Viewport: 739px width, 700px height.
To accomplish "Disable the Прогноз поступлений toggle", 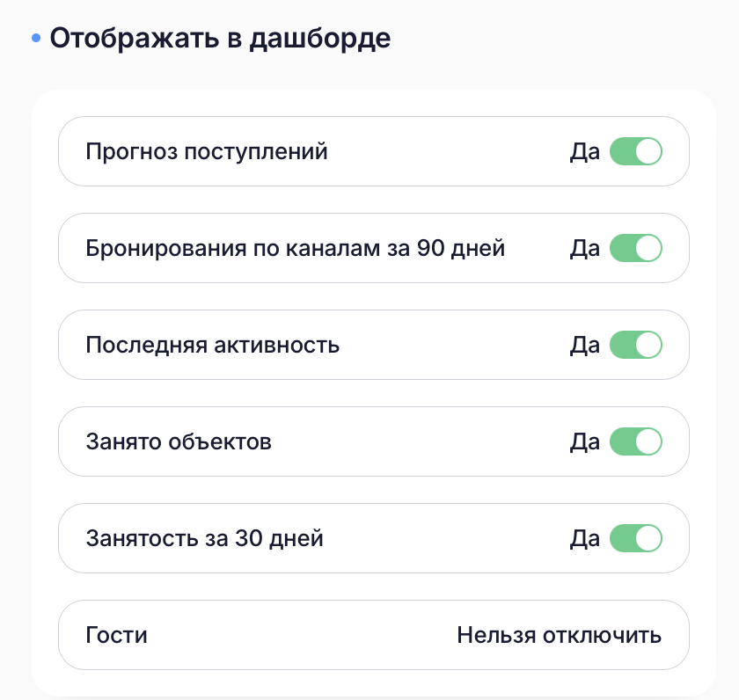I will click(636, 151).
